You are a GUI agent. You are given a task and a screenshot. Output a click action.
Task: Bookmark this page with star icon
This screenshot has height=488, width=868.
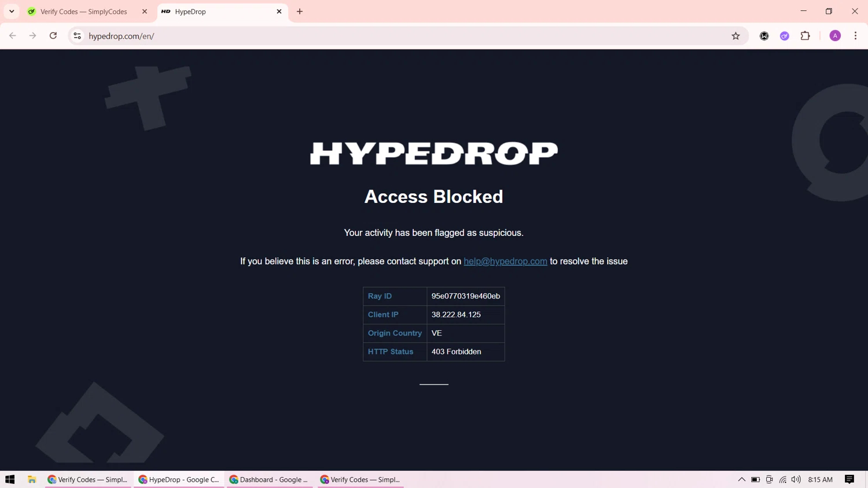[735, 36]
